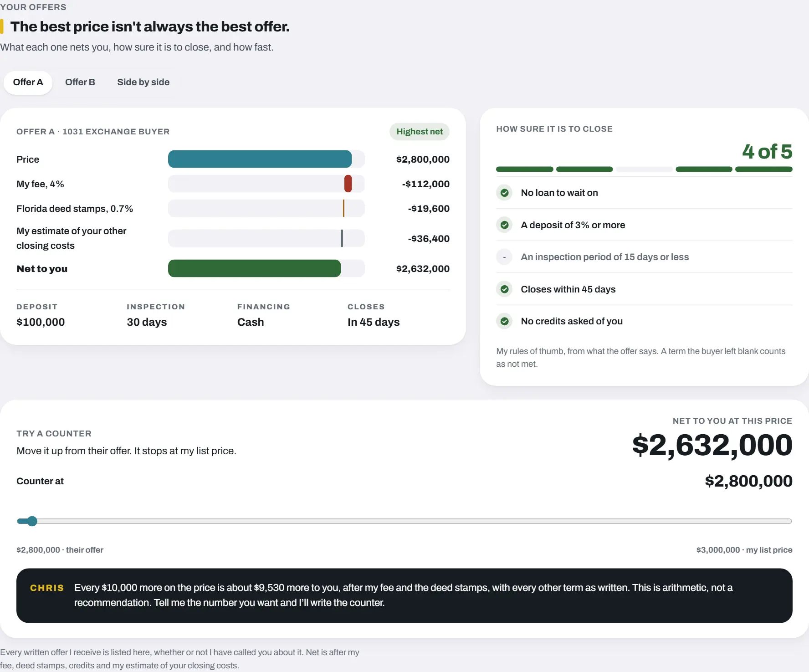Click the check icon beside No credits asked of you

point(504,321)
